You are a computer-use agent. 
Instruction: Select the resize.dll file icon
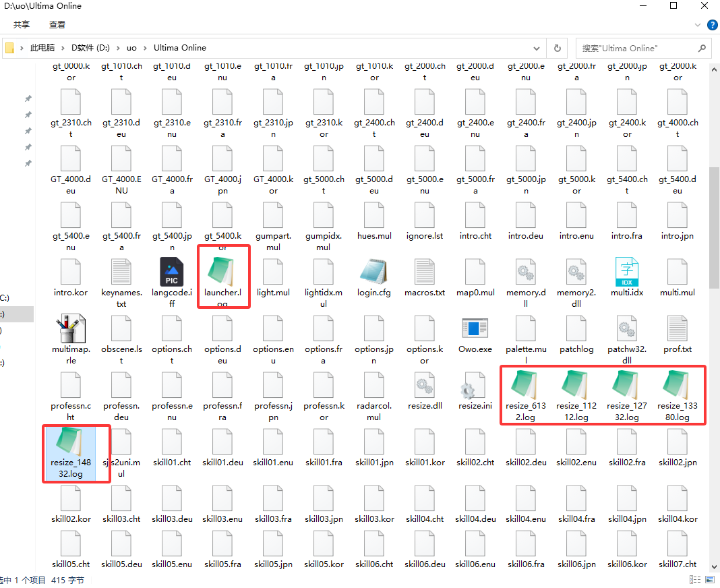[424, 385]
